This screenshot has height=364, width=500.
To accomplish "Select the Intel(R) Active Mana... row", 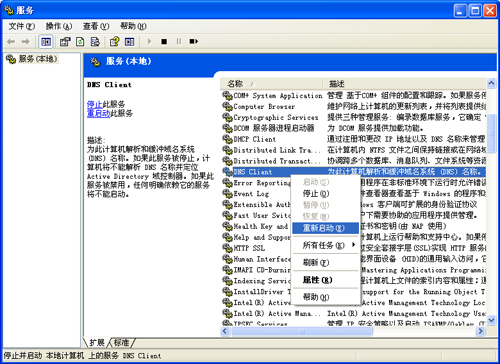I will pos(354,313).
